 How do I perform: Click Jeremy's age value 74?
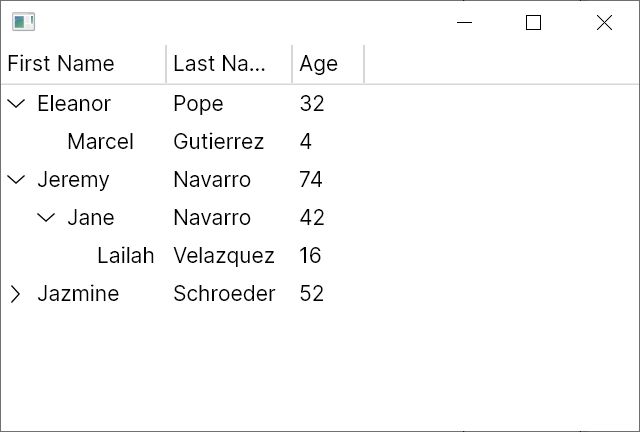[311, 180]
